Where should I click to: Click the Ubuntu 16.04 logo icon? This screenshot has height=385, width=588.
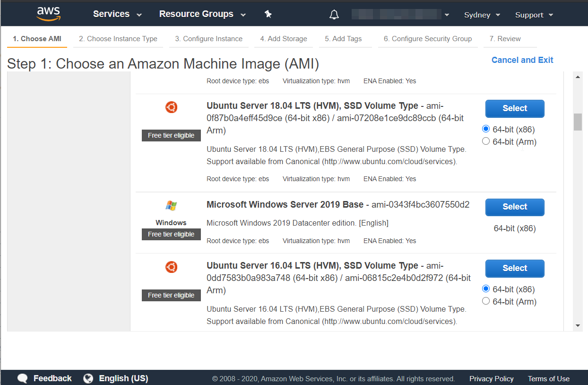tap(171, 267)
